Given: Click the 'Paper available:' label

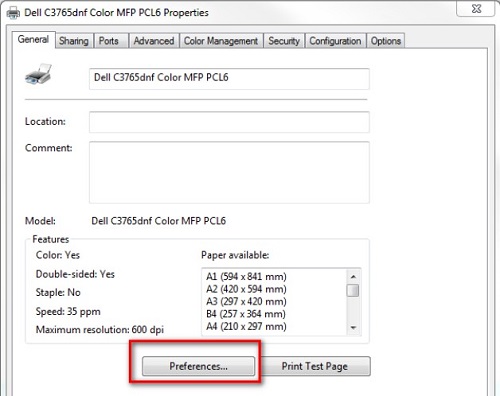Looking at the screenshot, I should pyautogui.click(x=235, y=255).
